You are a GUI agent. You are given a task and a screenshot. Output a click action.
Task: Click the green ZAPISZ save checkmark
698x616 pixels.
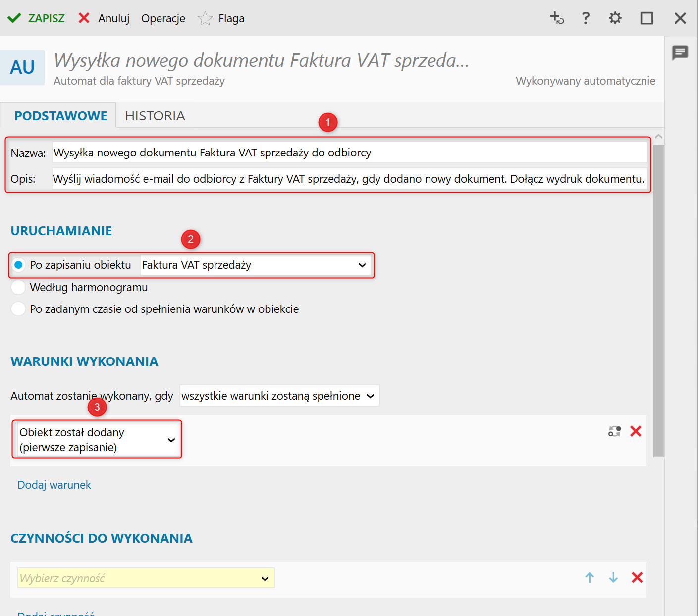click(14, 18)
